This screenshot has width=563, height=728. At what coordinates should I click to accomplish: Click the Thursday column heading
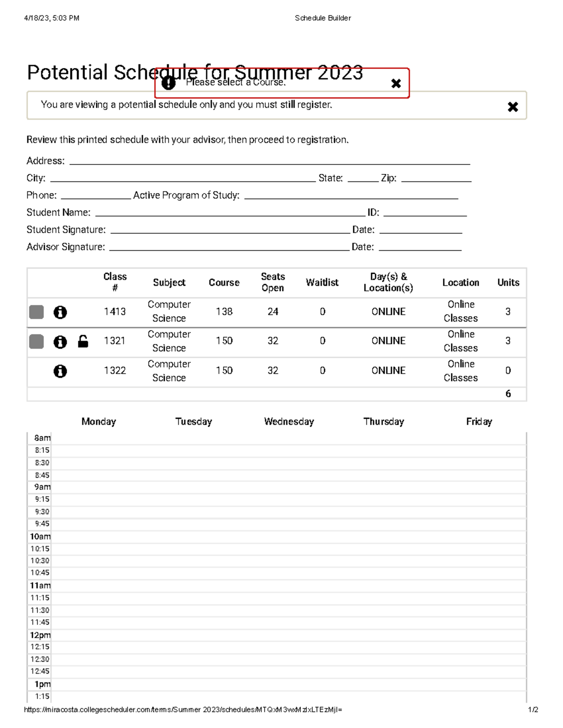pos(384,421)
